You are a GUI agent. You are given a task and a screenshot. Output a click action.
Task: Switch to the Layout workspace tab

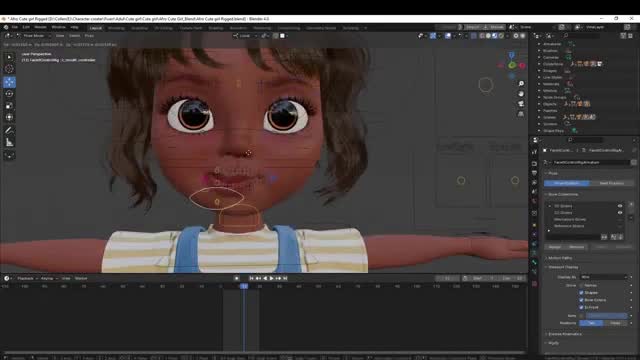coord(96,28)
